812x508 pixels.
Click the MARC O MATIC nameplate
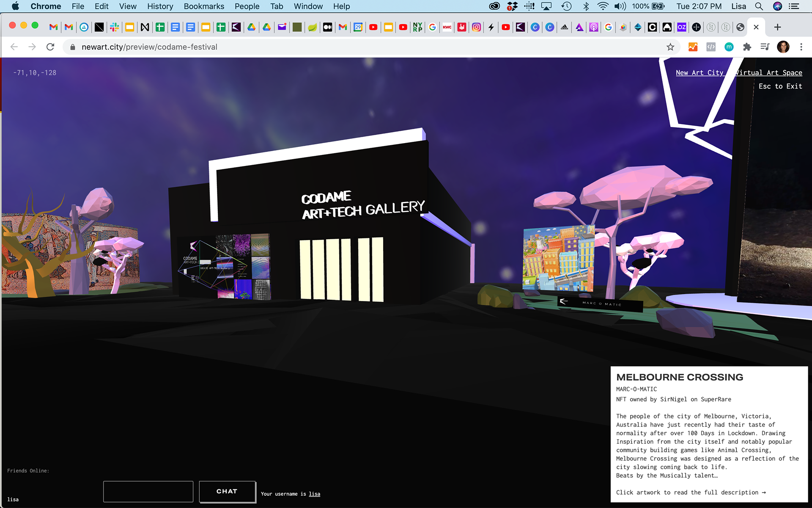click(x=601, y=303)
